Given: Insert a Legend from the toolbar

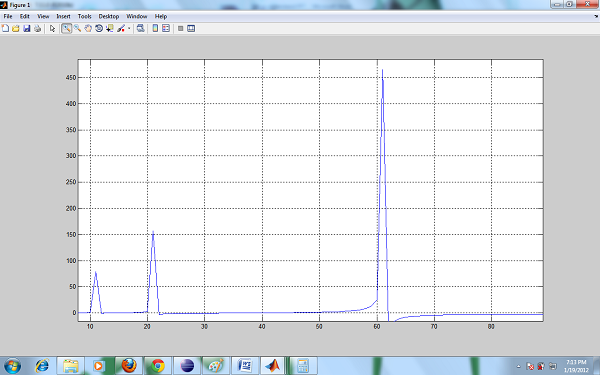Looking at the screenshot, I should (x=166, y=28).
